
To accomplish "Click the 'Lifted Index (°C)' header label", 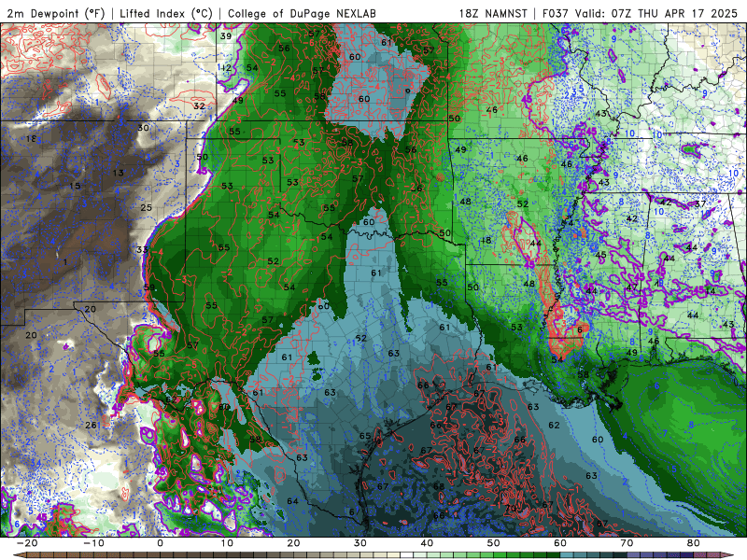I will [x=166, y=13].
